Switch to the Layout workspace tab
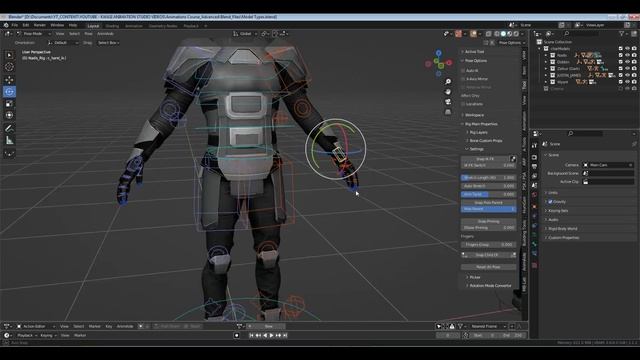The width and height of the screenshot is (640, 360). (x=93, y=26)
